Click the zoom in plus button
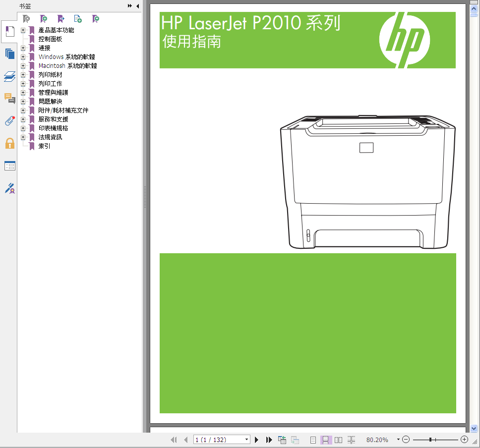The image size is (480, 448). 464,440
